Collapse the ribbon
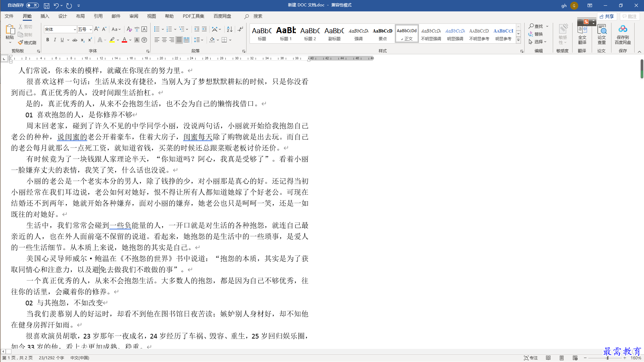Viewport: 644px width, 362px height. click(x=639, y=51)
